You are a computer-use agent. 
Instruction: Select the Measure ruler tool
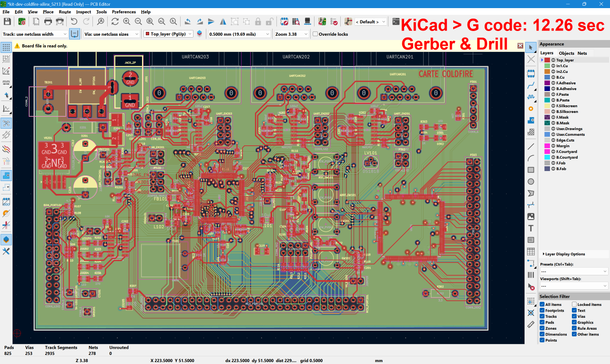point(531,324)
